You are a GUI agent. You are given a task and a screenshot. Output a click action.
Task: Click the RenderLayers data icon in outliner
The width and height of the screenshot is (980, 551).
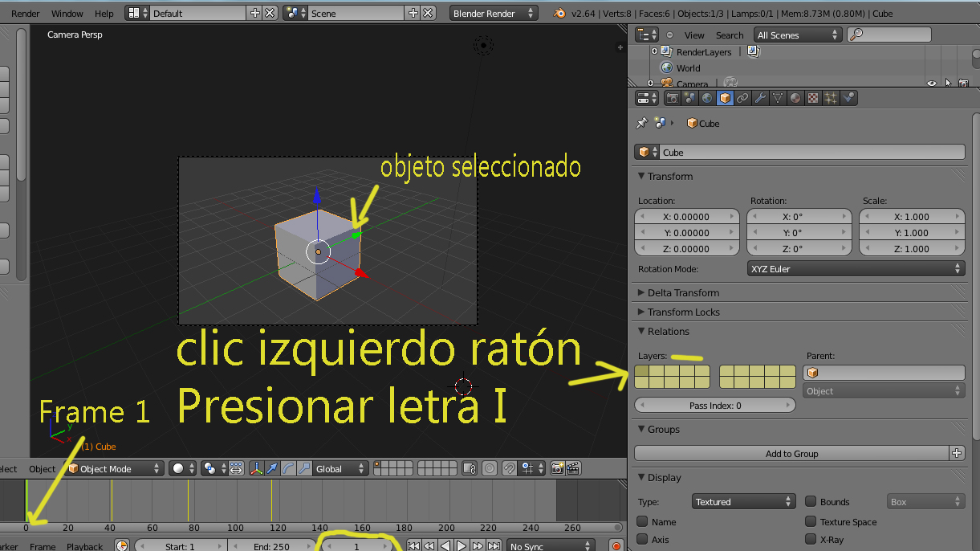coord(754,51)
